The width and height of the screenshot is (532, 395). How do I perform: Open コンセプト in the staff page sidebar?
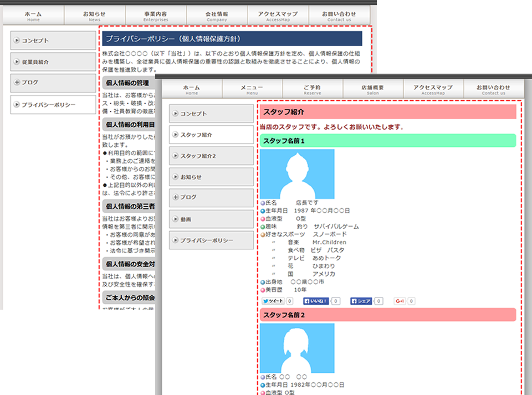(x=211, y=114)
